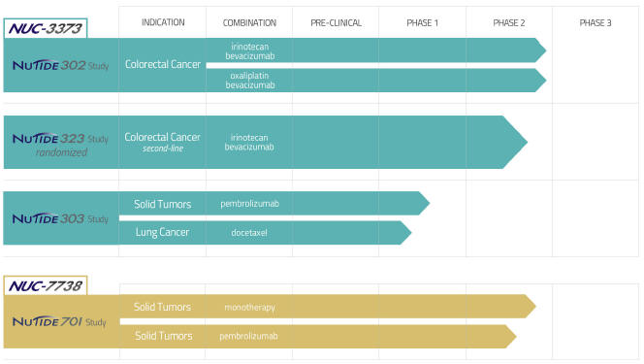Click the PHASE 2 column header
Viewport: 644px width, 364px height.
point(509,22)
